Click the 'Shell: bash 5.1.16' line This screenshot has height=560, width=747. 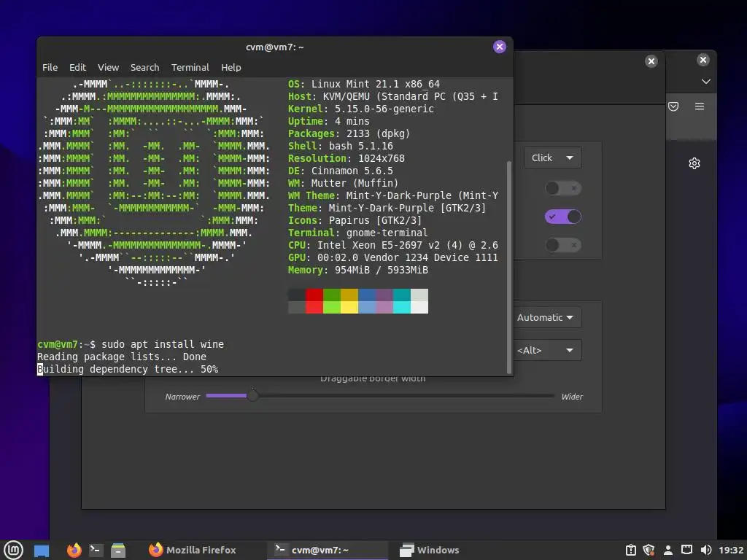click(x=340, y=146)
